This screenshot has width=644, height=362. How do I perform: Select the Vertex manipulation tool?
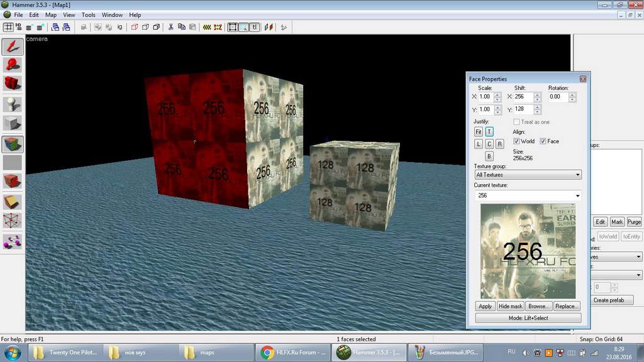[x=13, y=221]
